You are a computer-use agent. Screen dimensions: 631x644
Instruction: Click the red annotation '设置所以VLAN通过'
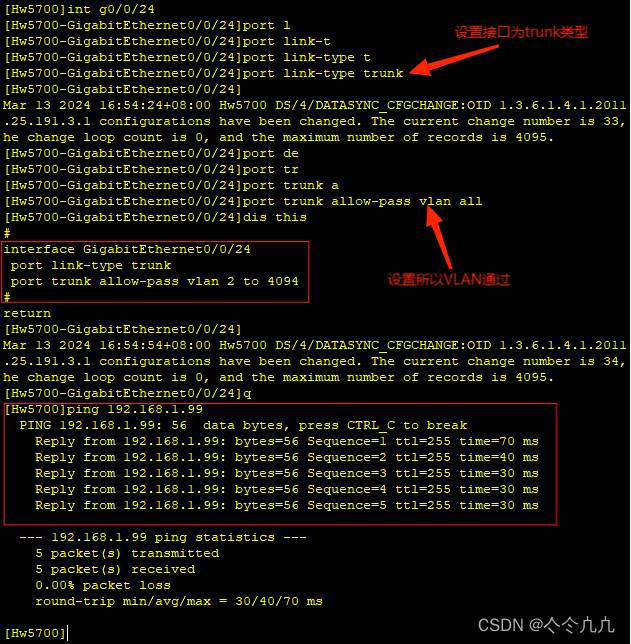click(449, 280)
